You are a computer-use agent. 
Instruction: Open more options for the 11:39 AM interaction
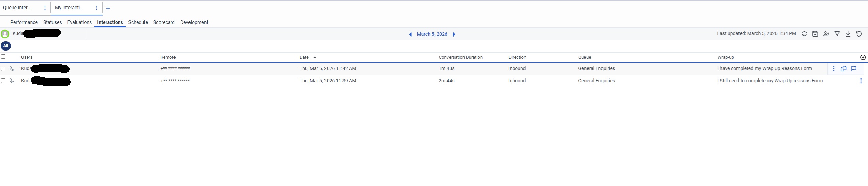pos(861,81)
